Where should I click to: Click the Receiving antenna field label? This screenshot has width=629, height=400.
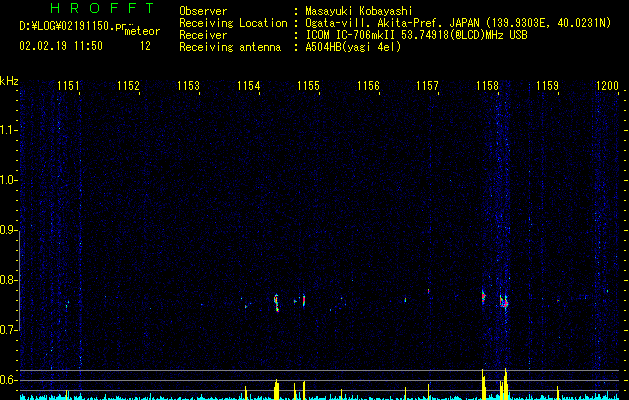[x=230, y=47]
